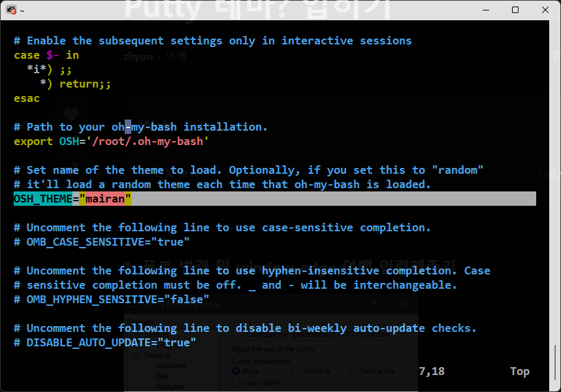
Task: Click the '/root/.oh-my-bash' path string
Action: 148,141
